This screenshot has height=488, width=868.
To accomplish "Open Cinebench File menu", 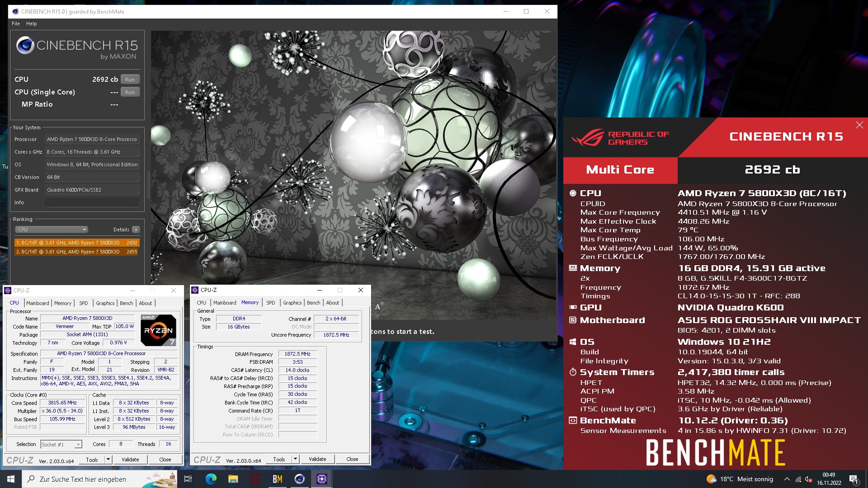I will [x=16, y=23].
